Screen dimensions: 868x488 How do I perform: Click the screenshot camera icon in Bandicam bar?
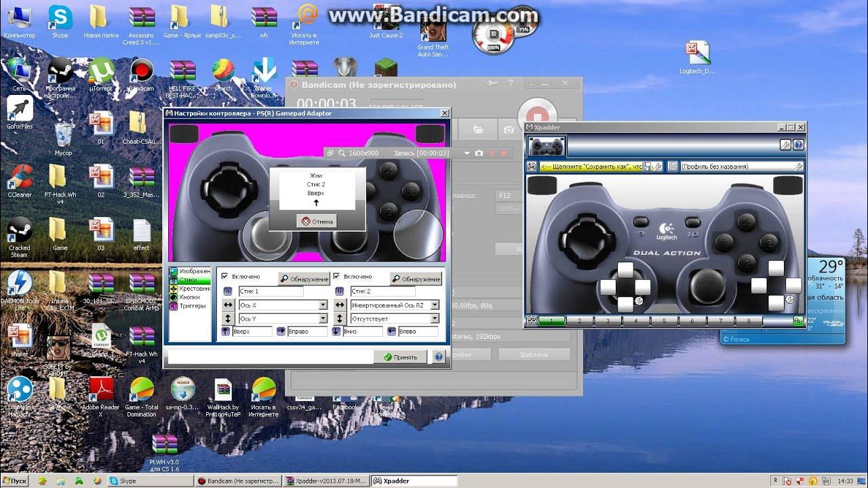(479, 153)
